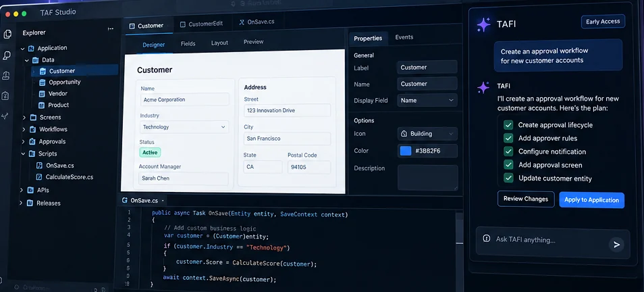Click the Customer entity icon in tree
Image resolution: width=644 pixels, height=292 pixels.
coord(43,71)
